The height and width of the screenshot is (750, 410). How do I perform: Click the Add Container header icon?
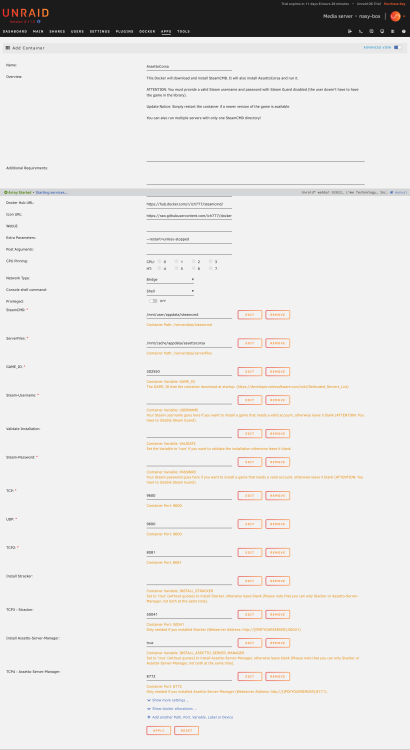(8, 48)
